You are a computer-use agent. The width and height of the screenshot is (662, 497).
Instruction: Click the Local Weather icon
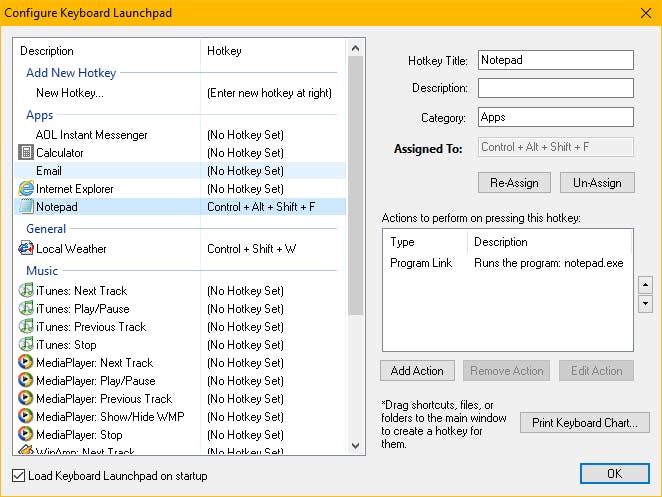pos(26,249)
